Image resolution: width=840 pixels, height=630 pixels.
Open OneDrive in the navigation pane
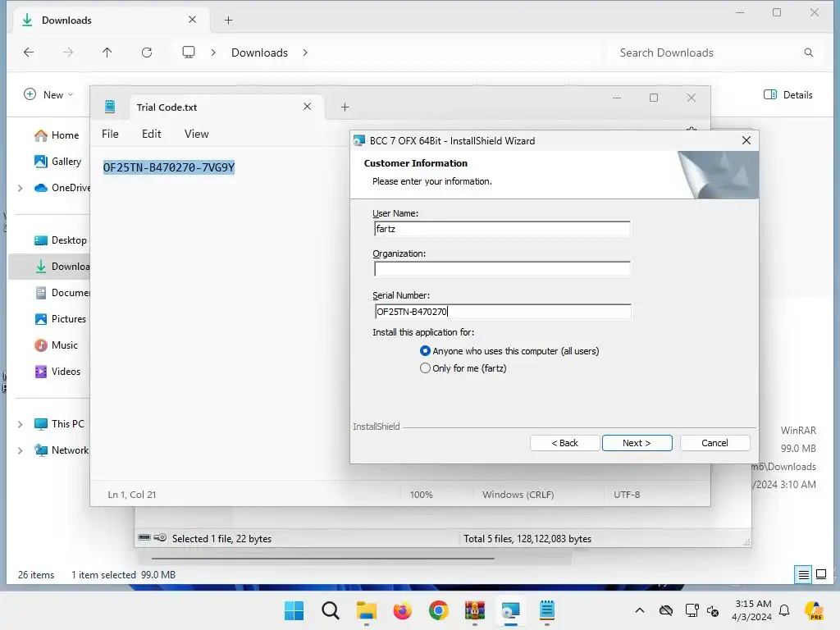[62, 188]
